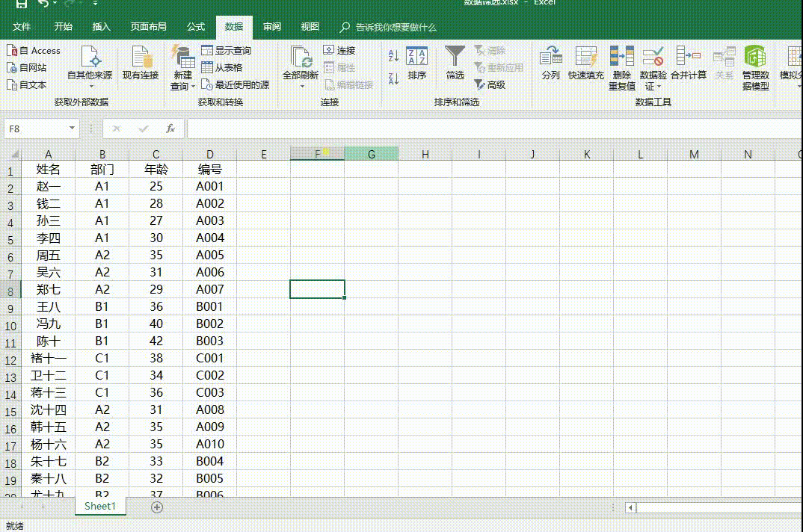
Task: Switch to the 公式 ribbon tab
Action: (x=196, y=27)
